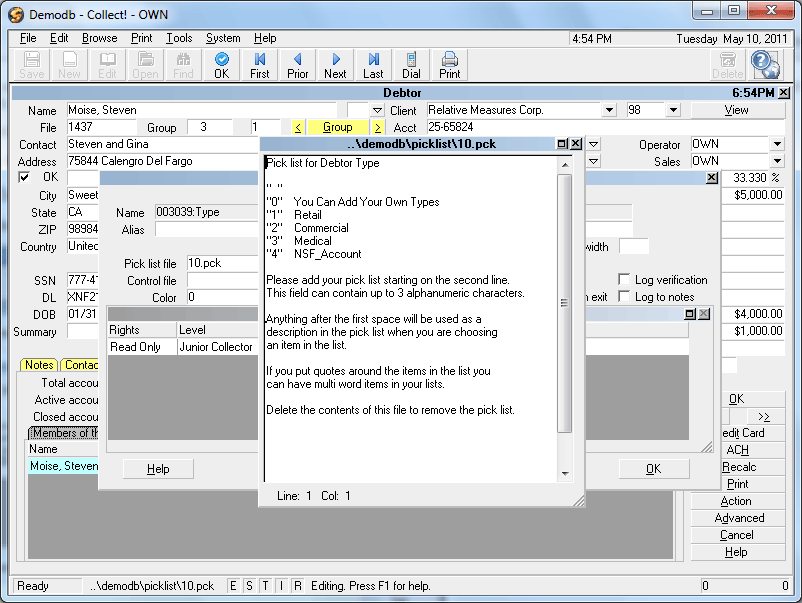This screenshot has height=603, width=802.
Task: Open the Sales dropdown
Action: 777,161
